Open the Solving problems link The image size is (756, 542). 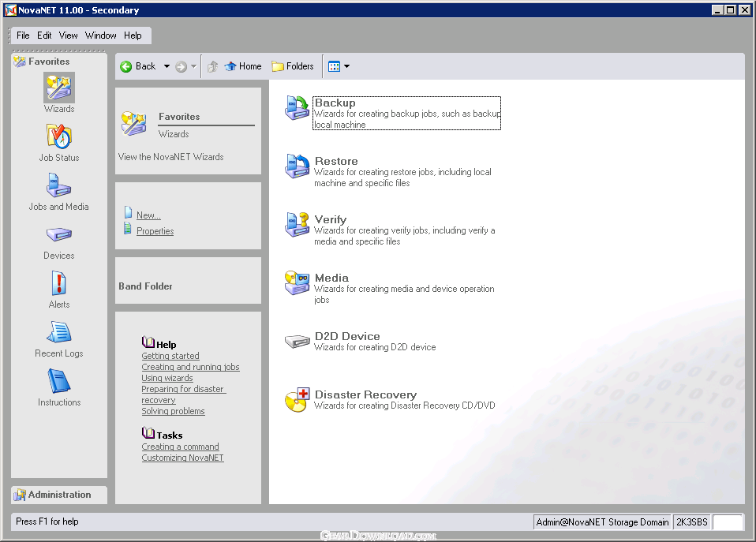tap(173, 411)
